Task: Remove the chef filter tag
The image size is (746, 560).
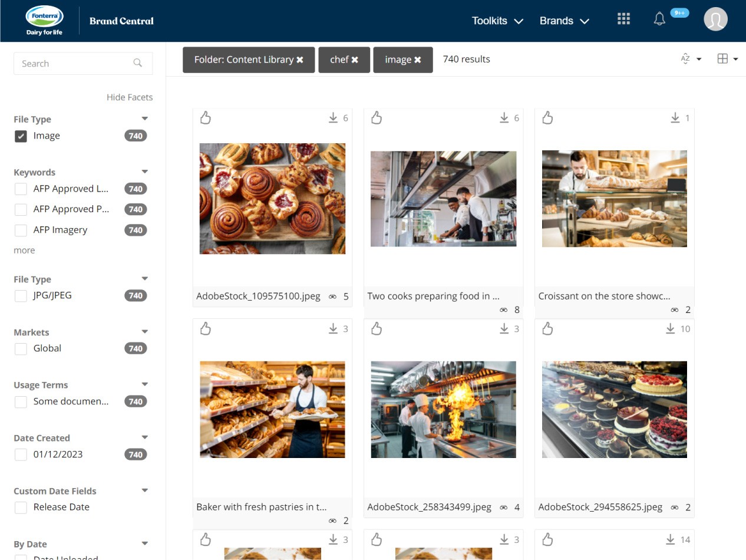Action: tap(355, 60)
